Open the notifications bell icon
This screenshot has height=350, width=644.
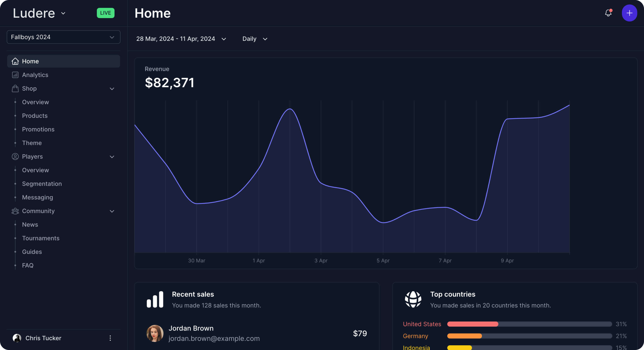(608, 13)
